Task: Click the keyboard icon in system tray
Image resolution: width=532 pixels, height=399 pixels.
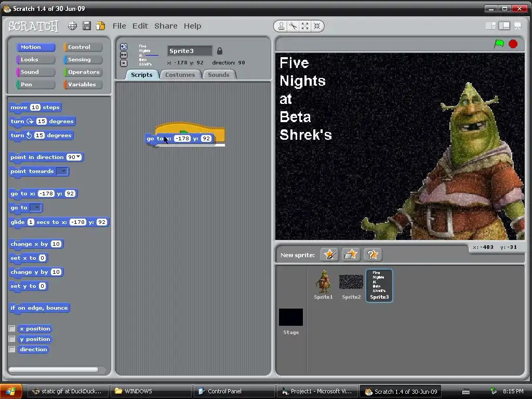Action: coord(466,392)
